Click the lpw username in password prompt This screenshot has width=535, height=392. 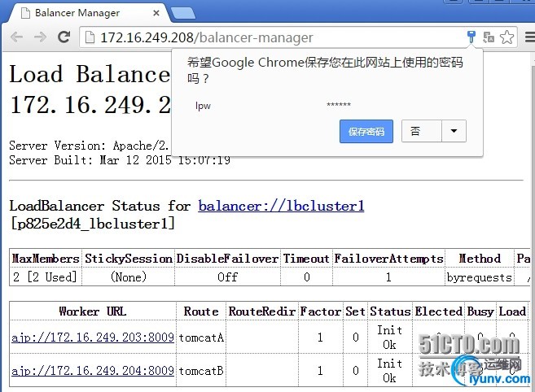coord(203,106)
